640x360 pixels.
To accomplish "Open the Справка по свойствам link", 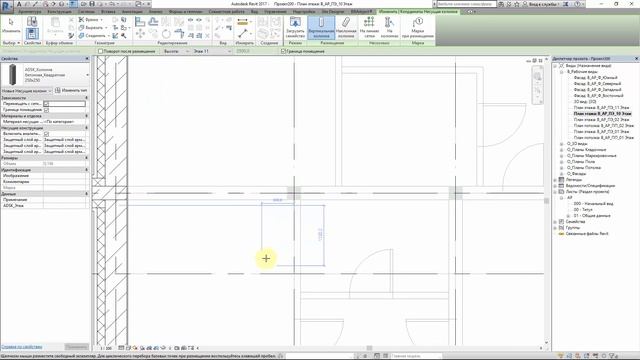I will [22, 347].
